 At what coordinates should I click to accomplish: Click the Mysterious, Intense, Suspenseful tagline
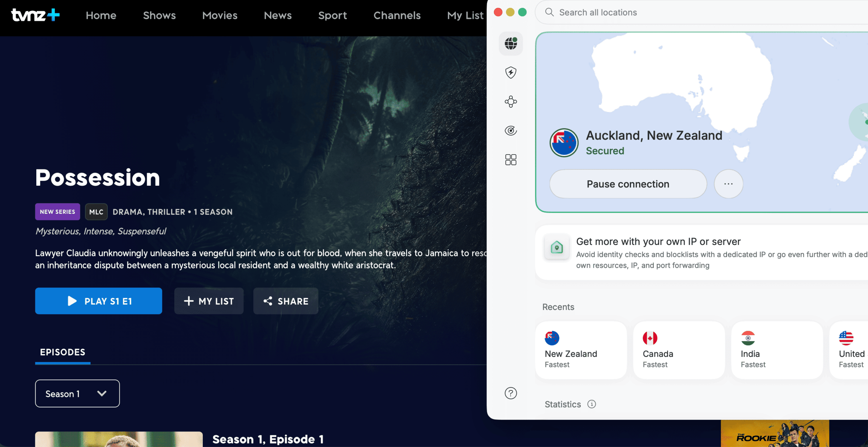coord(101,231)
